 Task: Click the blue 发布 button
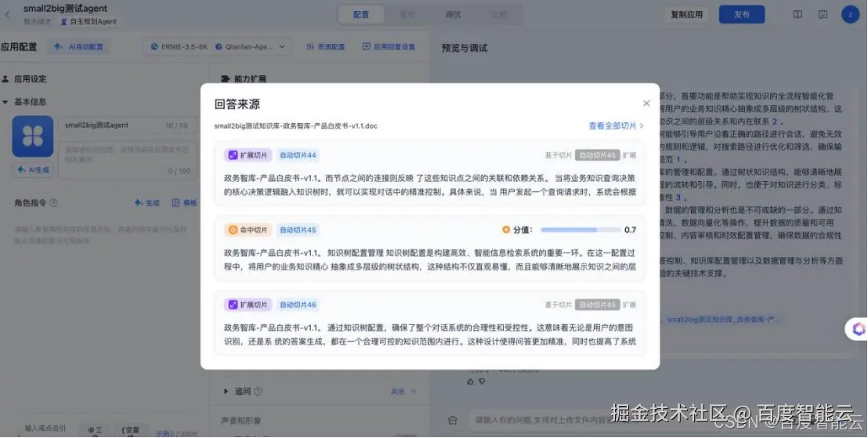(x=742, y=15)
